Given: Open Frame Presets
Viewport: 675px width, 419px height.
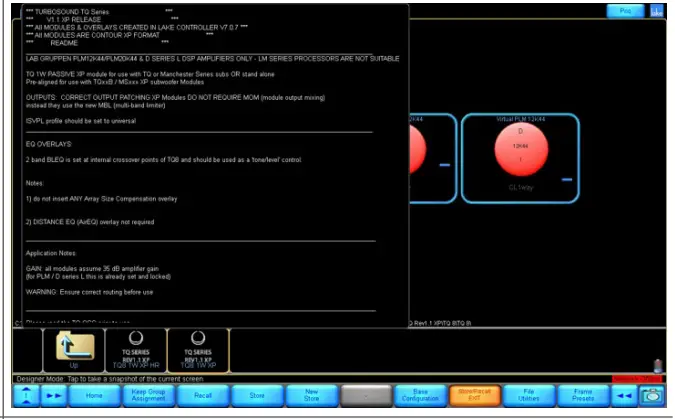Looking at the screenshot, I should pyautogui.click(x=583, y=396).
